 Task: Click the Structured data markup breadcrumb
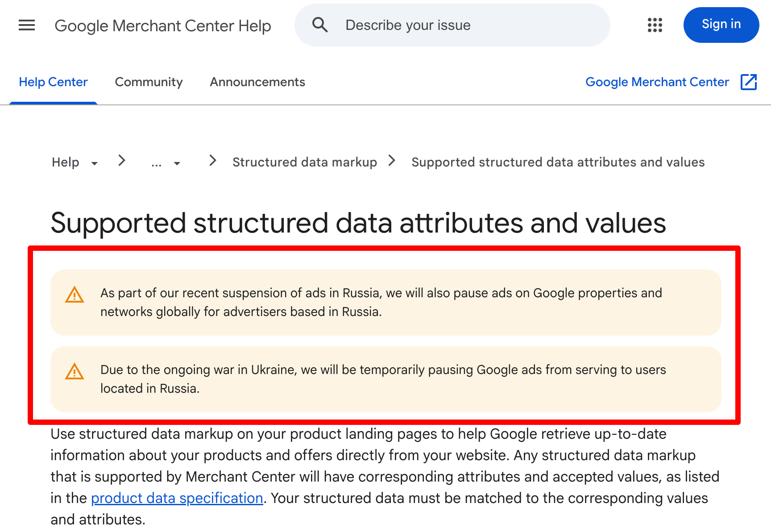click(305, 162)
